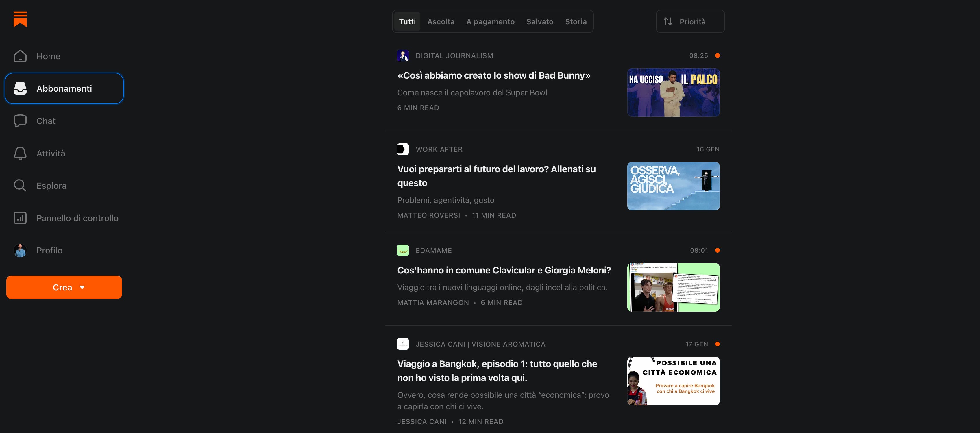
Task: Open the Priorità sort dropdown
Action: [690, 22]
